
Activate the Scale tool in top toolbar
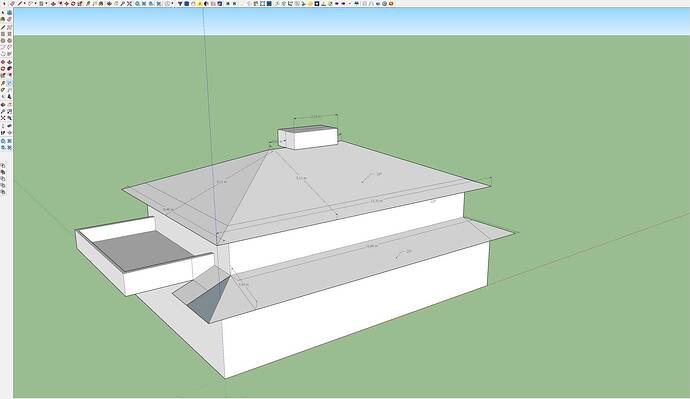pos(80,4)
